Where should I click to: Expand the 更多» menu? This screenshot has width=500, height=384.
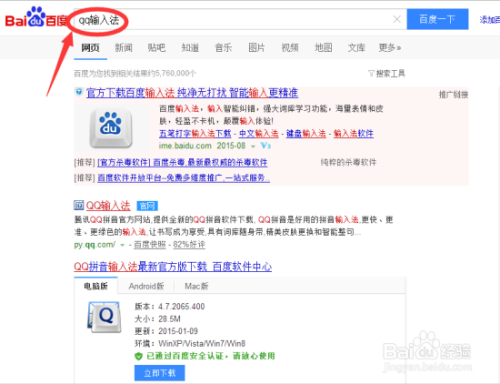tap(390, 48)
